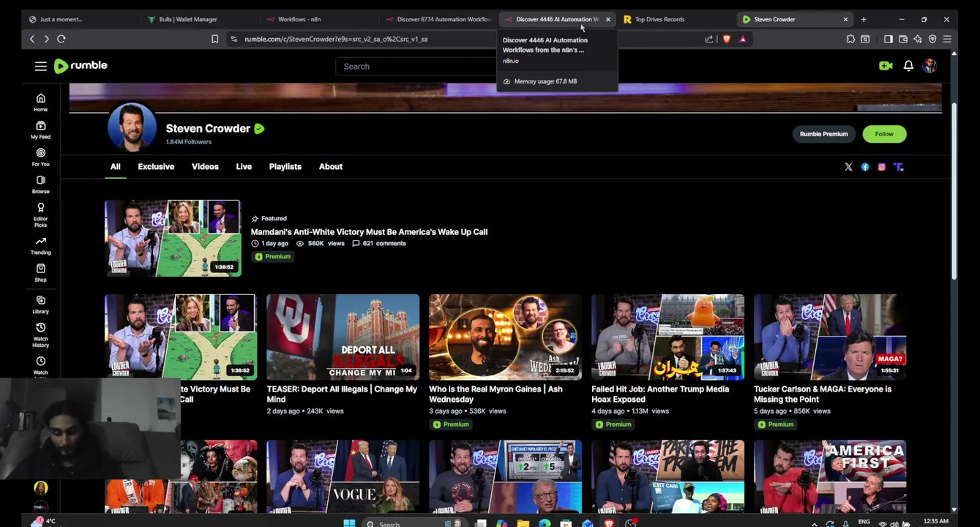This screenshot has height=527, width=980.
Task: Switch to the Just a moment browser tab
Action: point(79,19)
